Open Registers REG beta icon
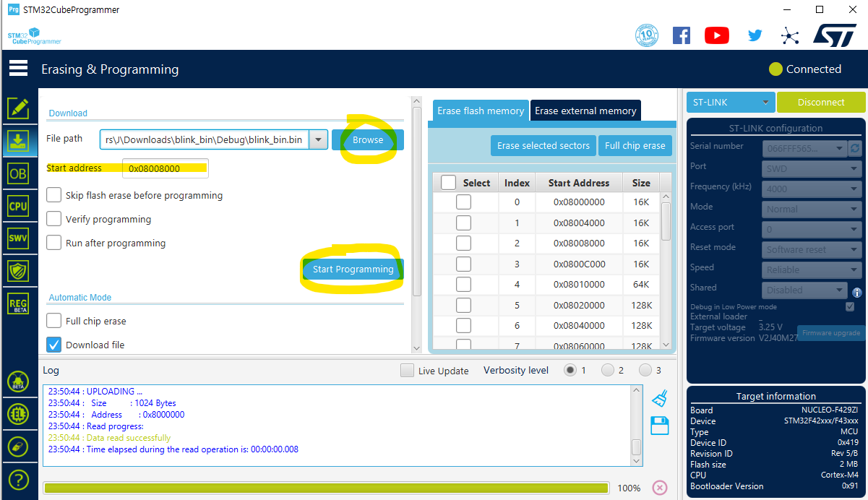The height and width of the screenshot is (500, 868). [18, 303]
